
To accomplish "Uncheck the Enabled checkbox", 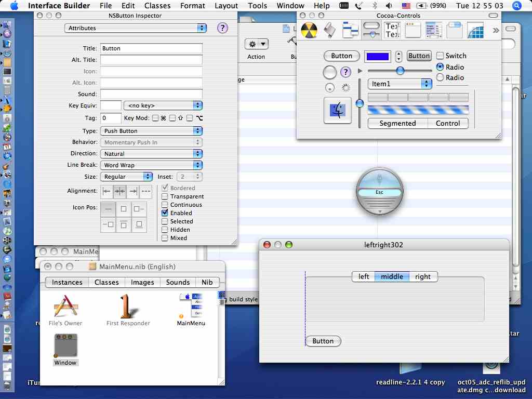I will tap(165, 212).
